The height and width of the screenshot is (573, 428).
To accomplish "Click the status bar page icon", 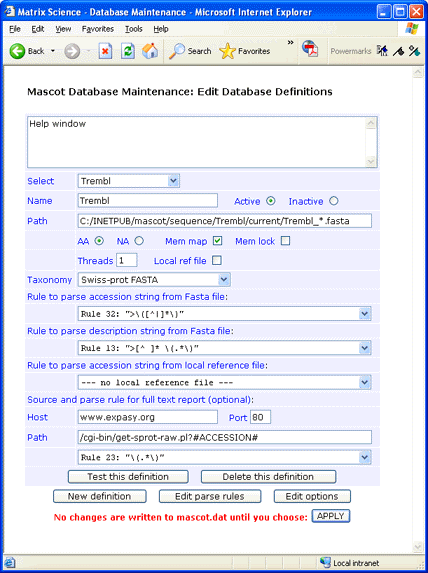I will click(x=10, y=562).
